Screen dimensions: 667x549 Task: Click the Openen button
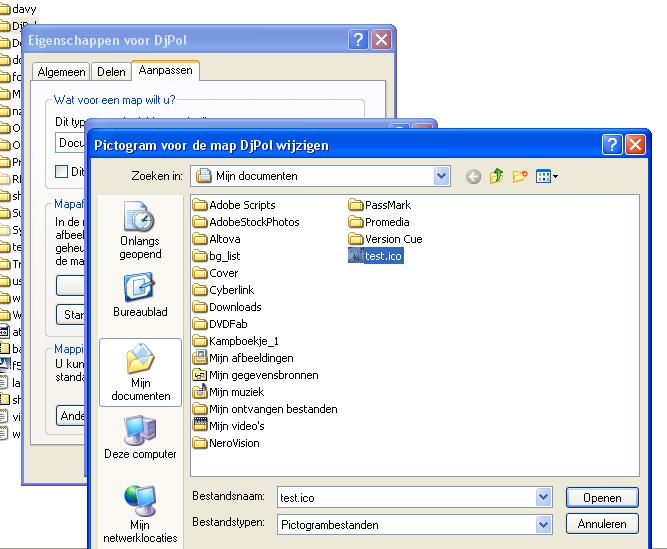click(x=602, y=498)
